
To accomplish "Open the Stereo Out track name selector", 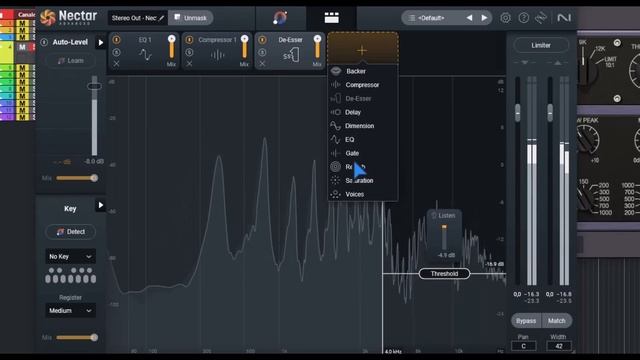I will point(138,18).
